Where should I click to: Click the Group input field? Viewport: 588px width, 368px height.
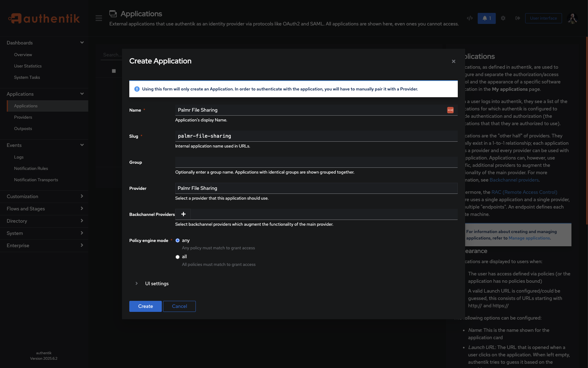316,162
